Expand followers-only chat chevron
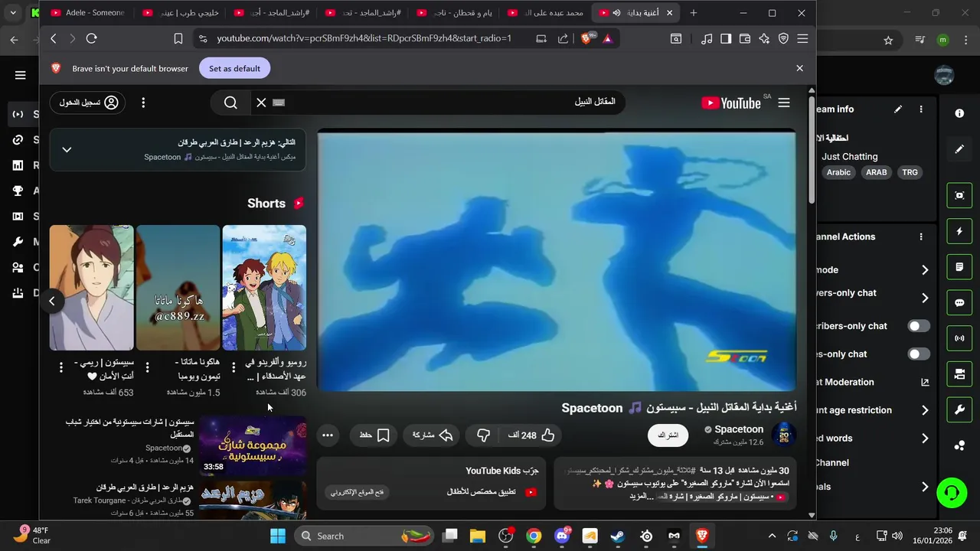This screenshot has height=551, width=980. (925, 298)
